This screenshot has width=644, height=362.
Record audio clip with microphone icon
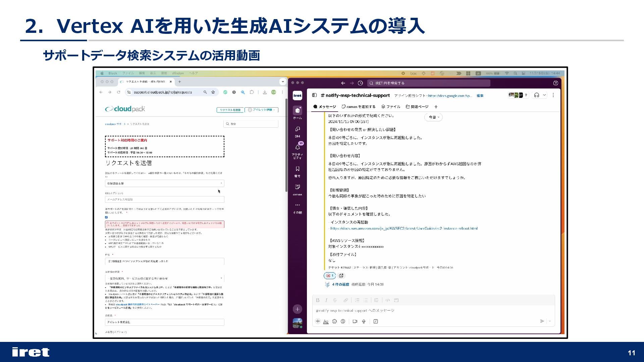(x=364, y=321)
